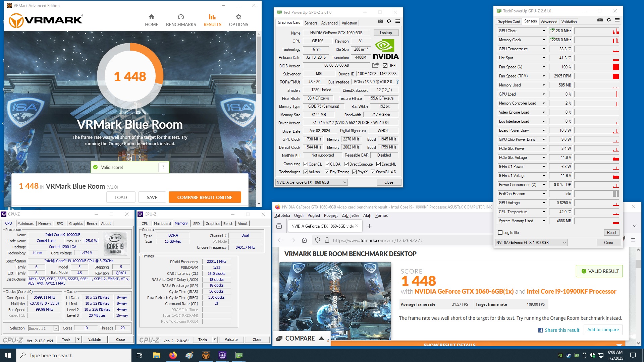This screenshot has width=644, height=362.
Task: Enable Log to file checkbox
Action: 500,233
